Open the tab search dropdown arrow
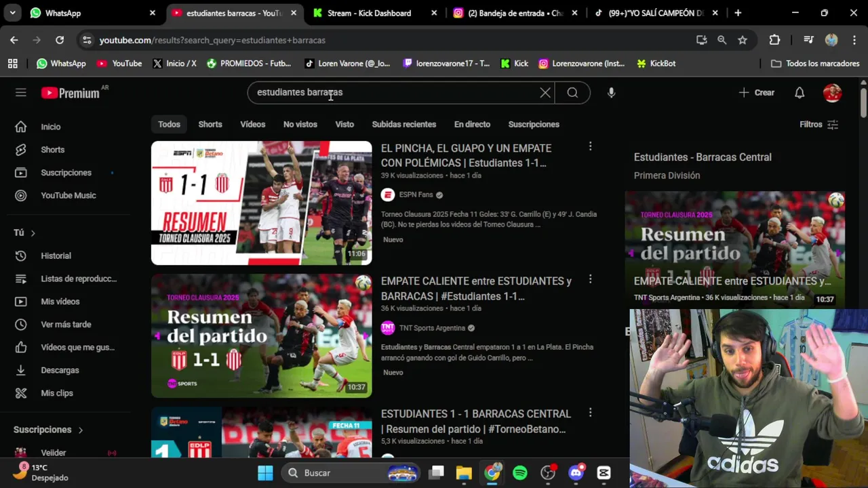 coord(12,13)
